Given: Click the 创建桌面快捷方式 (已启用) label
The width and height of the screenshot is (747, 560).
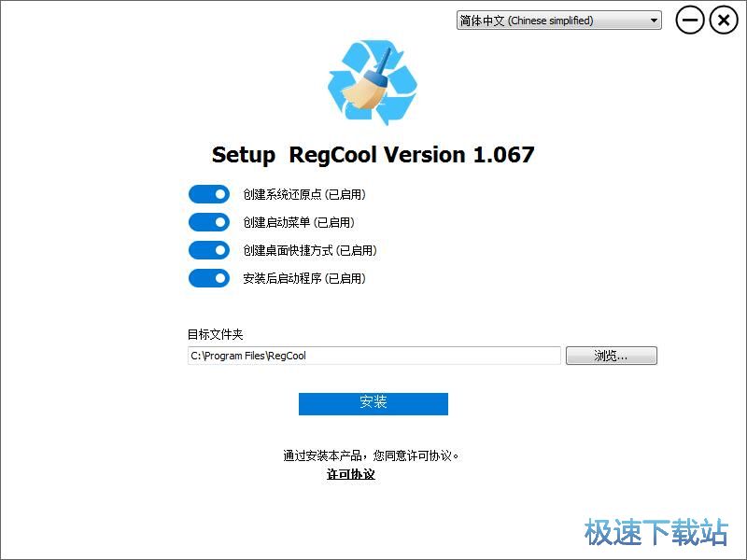Looking at the screenshot, I should [x=310, y=250].
